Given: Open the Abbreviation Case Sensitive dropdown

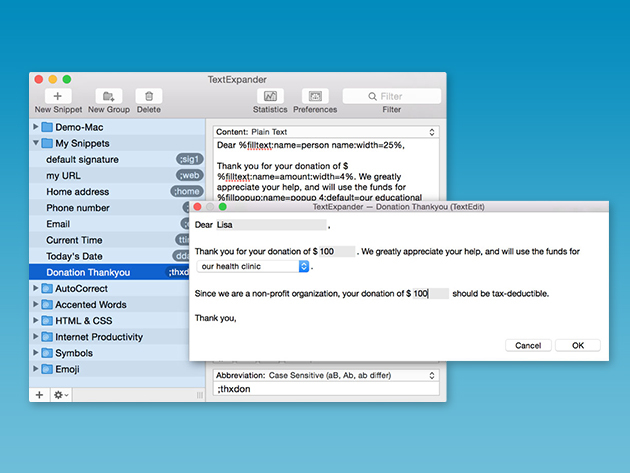Looking at the screenshot, I should click(326, 375).
